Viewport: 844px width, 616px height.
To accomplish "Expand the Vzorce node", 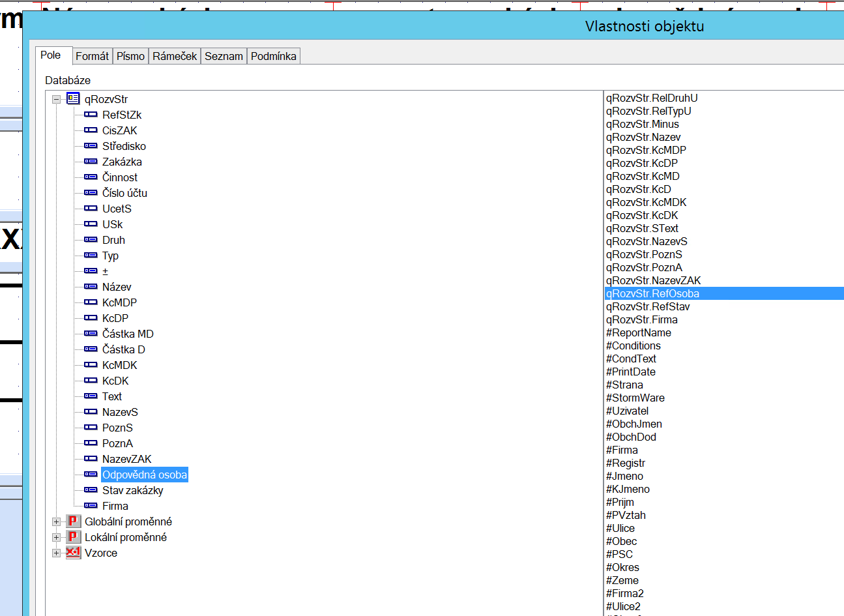I will [56, 553].
